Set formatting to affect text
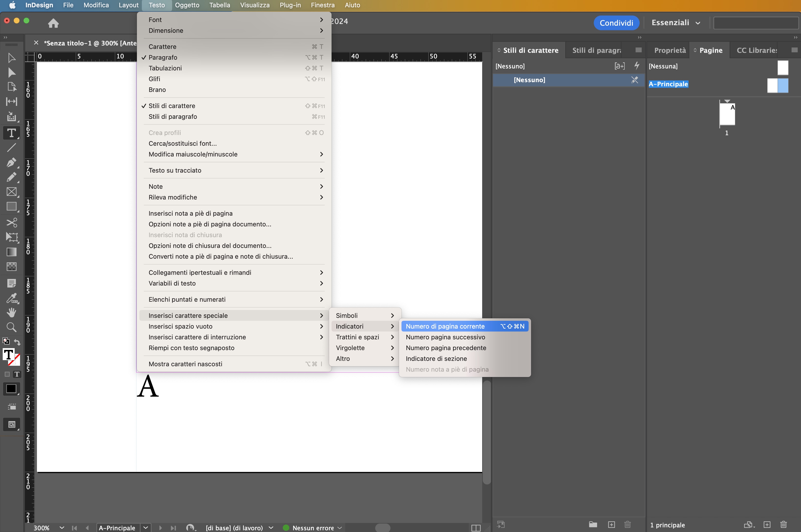Viewport: 801px width, 532px height. (x=17, y=374)
